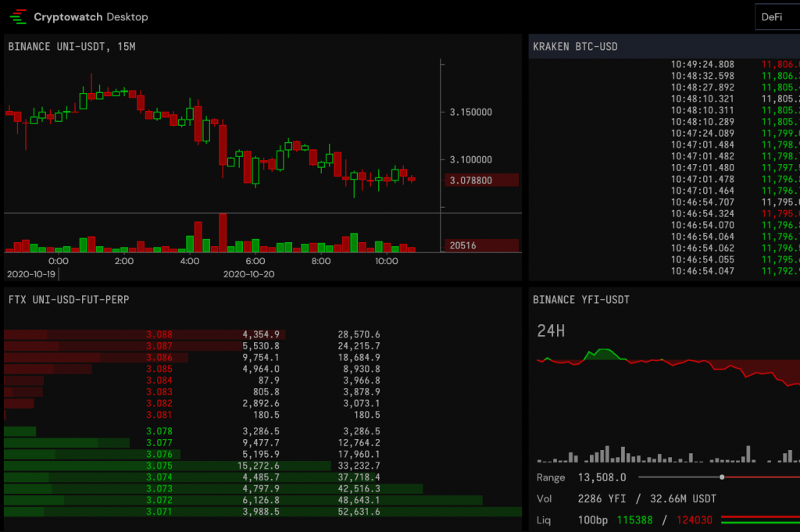Select the bid row at price 3.071
Image resolution: width=800 pixels, height=532 pixels.
(262, 512)
